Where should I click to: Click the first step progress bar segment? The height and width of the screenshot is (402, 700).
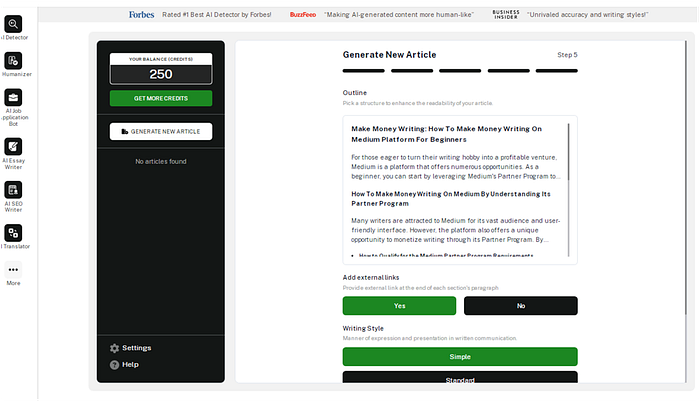(x=363, y=71)
